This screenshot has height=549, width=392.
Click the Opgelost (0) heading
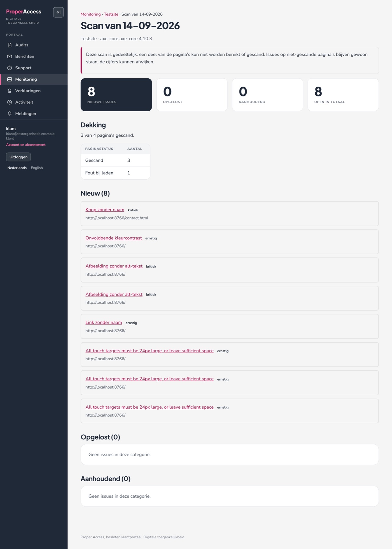pos(100,437)
